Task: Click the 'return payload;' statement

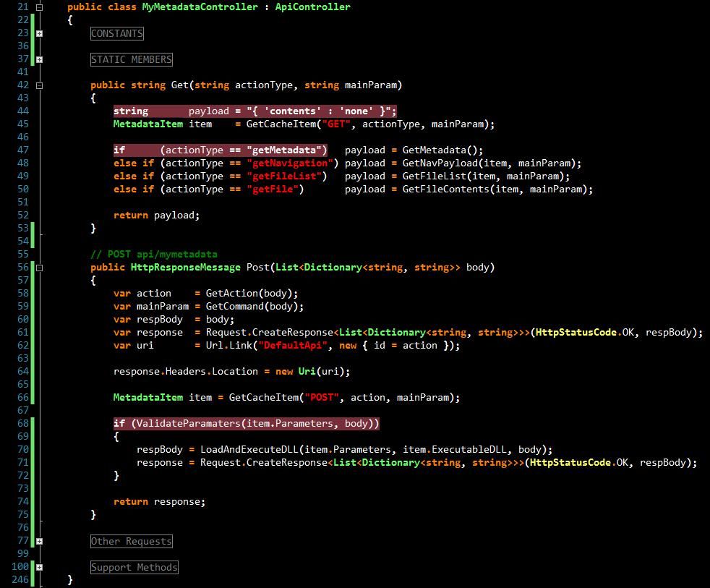Action: pos(156,216)
